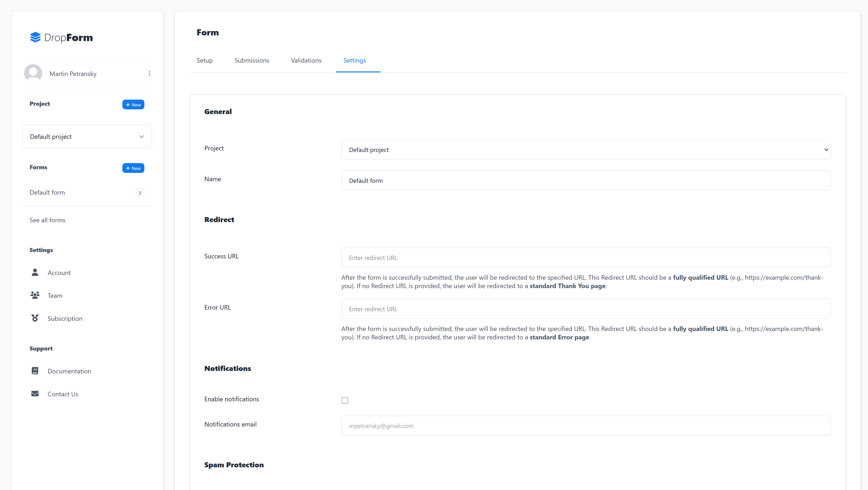Click the Error URL input field
The height and width of the screenshot is (490, 868).
[586, 309]
